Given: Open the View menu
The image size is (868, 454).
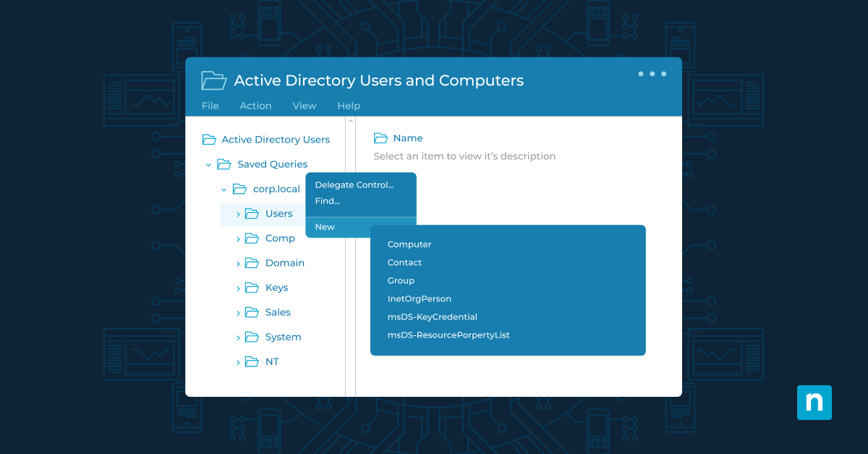Looking at the screenshot, I should (x=304, y=106).
